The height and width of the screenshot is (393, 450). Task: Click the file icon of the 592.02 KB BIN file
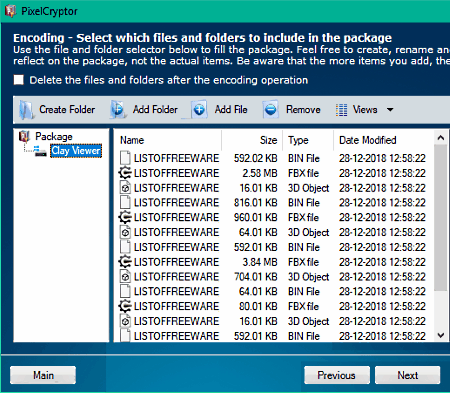click(x=125, y=158)
